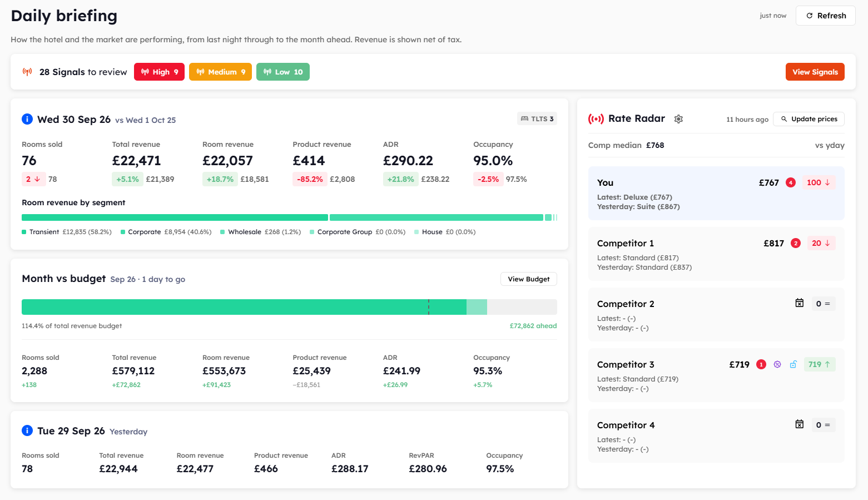Open View Budget

(x=529, y=279)
